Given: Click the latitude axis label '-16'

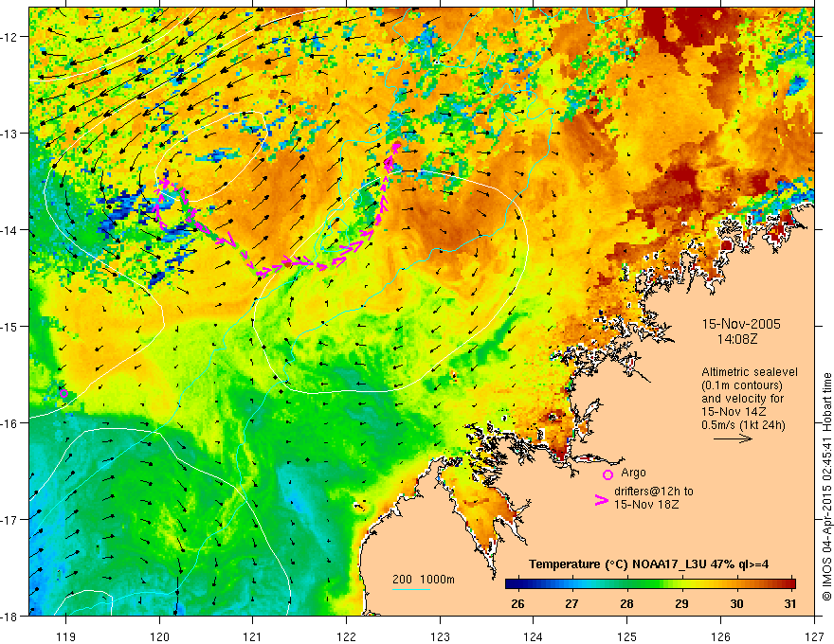Looking at the screenshot, I should tap(9, 423).
